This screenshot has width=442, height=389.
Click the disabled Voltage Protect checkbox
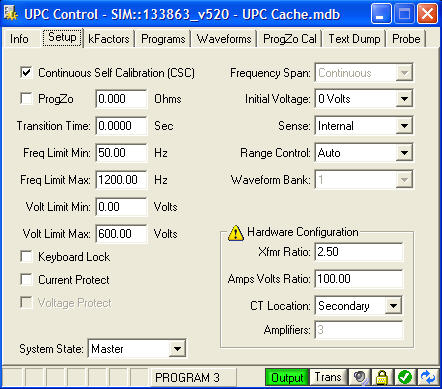click(26, 303)
